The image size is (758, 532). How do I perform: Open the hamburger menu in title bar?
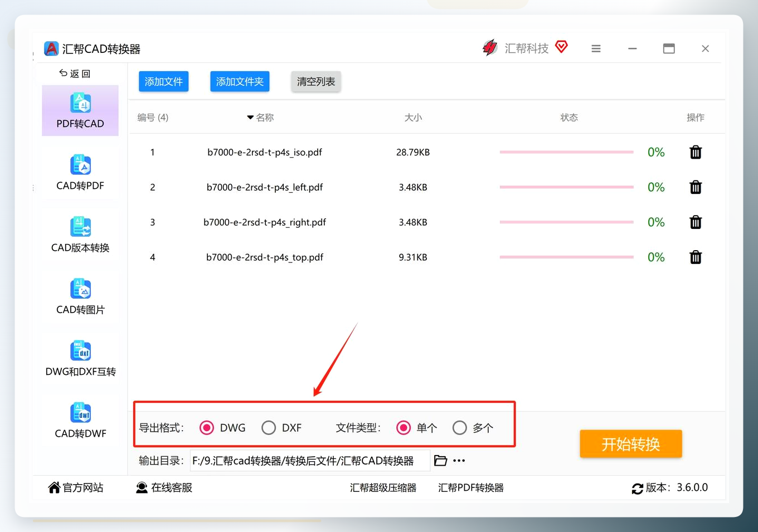596,48
